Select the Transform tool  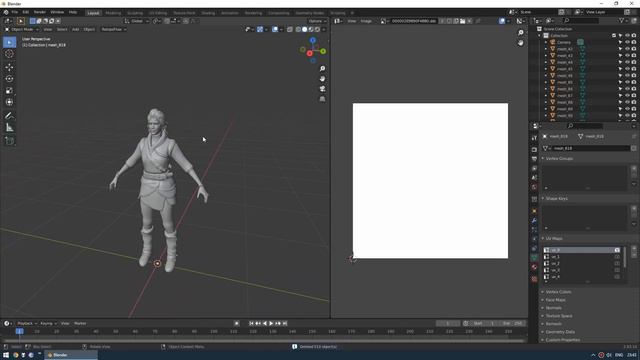point(9,102)
